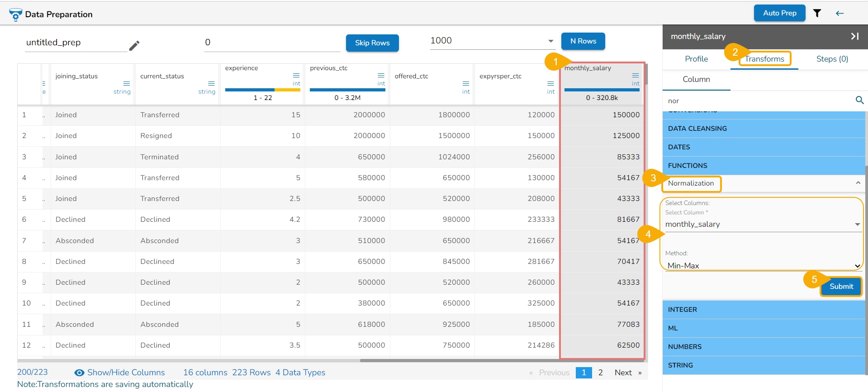This screenshot has height=392, width=868.
Task: Click the Auto Prep button
Action: [x=779, y=13]
